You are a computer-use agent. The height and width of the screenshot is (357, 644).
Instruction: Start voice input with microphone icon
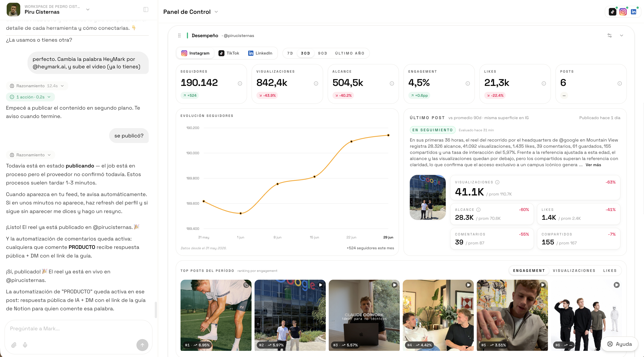(25, 345)
